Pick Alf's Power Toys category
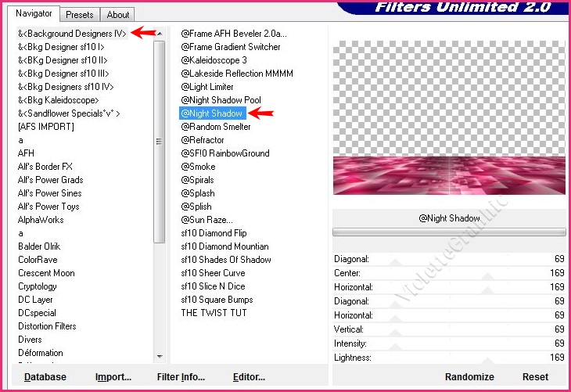The width and height of the screenshot is (571, 392). click(48, 207)
